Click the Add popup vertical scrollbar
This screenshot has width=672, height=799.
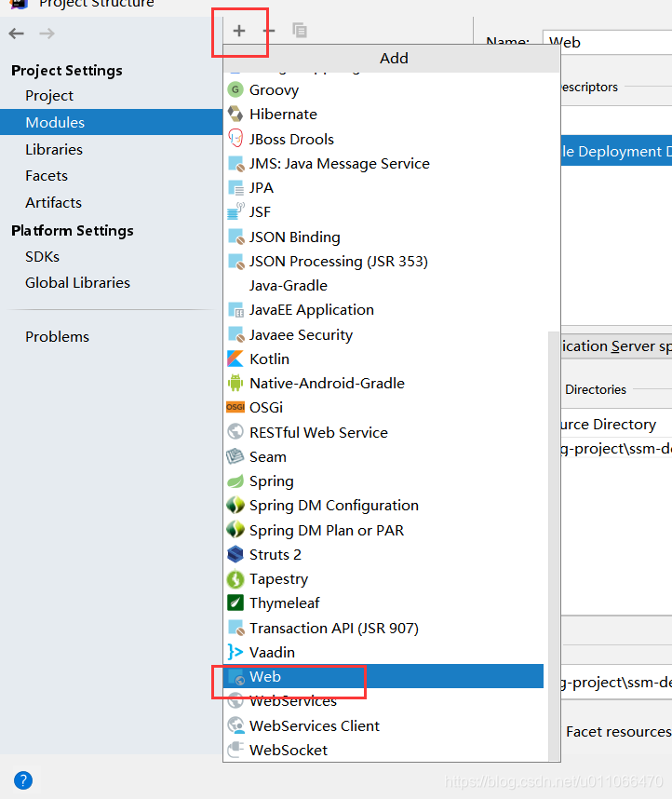point(554,545)
